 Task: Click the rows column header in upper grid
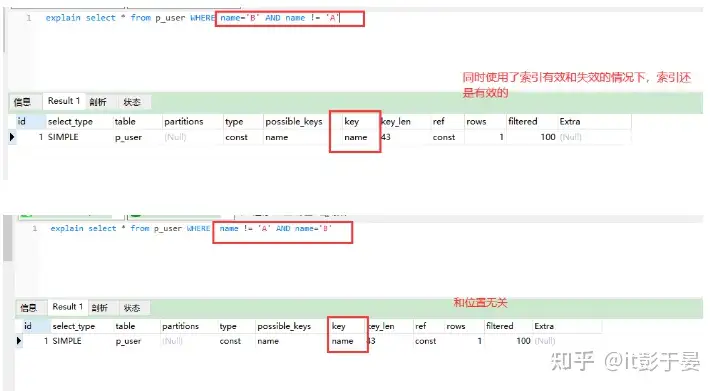pyautogui.click(x=485, y=121)
